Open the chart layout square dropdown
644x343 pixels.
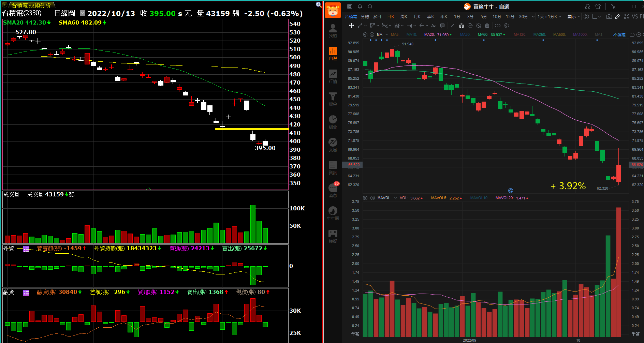(x=597, y=16)
